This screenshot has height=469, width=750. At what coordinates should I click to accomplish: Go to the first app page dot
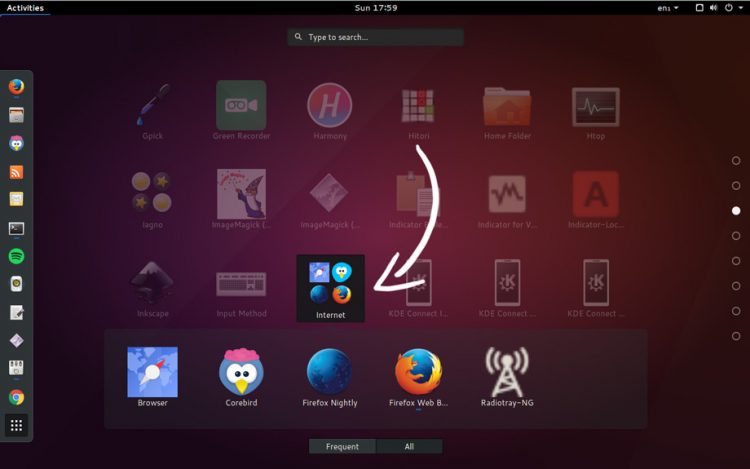[x=736, y=161]
